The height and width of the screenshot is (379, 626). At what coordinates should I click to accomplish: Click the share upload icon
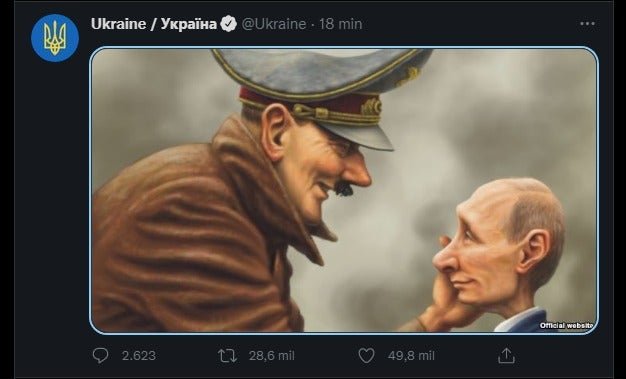point(506,355)
